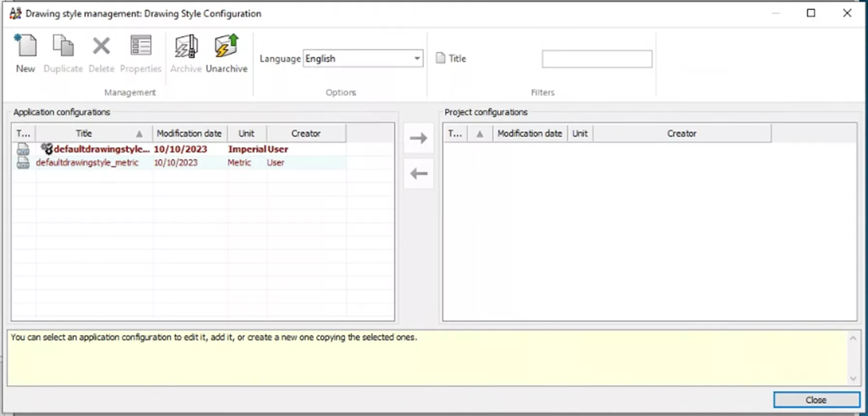
Task: Click the Close button
Action: 816,400
